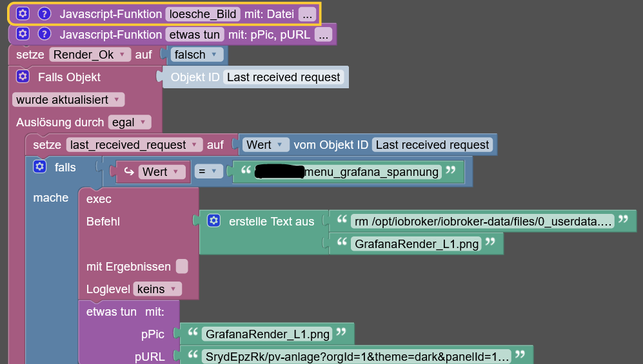643x364 pixels.
Task: Click the pPic parameter label
Action: [153, 334]
